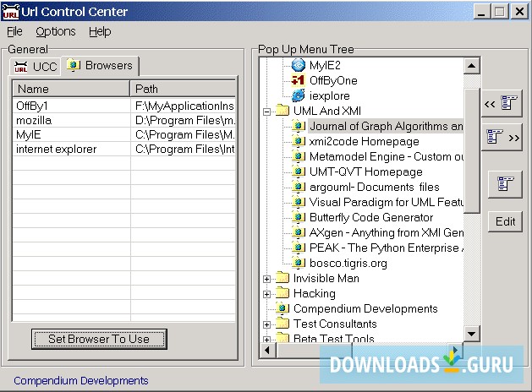Click the Edit button
The width and height of the screenshot is (532, 392).
point(505,221)
